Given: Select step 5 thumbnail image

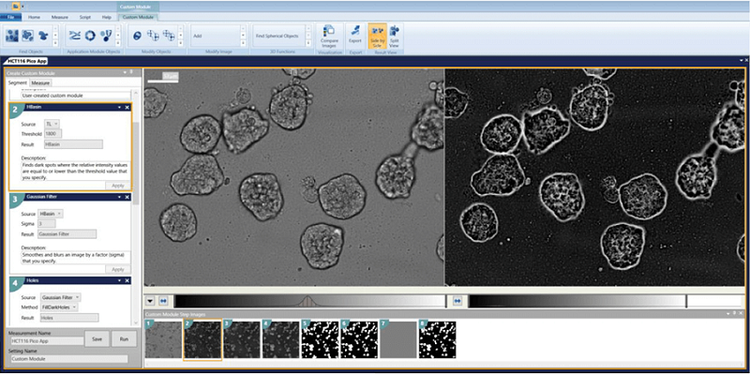Looking at the screenshot, I should [320, 340].
